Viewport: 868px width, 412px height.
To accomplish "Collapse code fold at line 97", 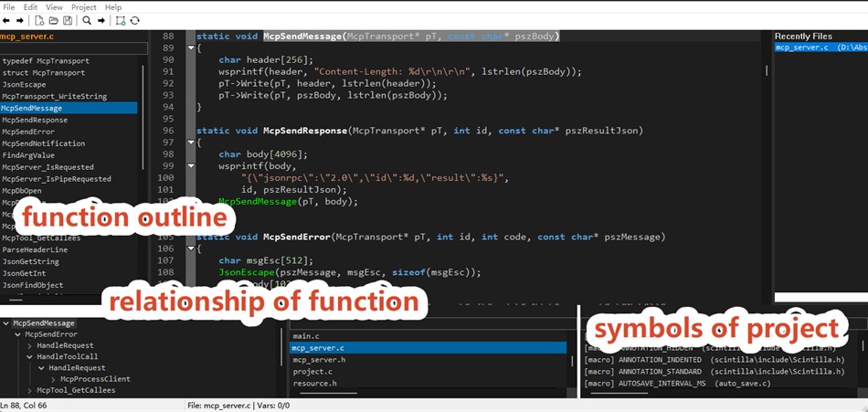I will click(191, 143).
